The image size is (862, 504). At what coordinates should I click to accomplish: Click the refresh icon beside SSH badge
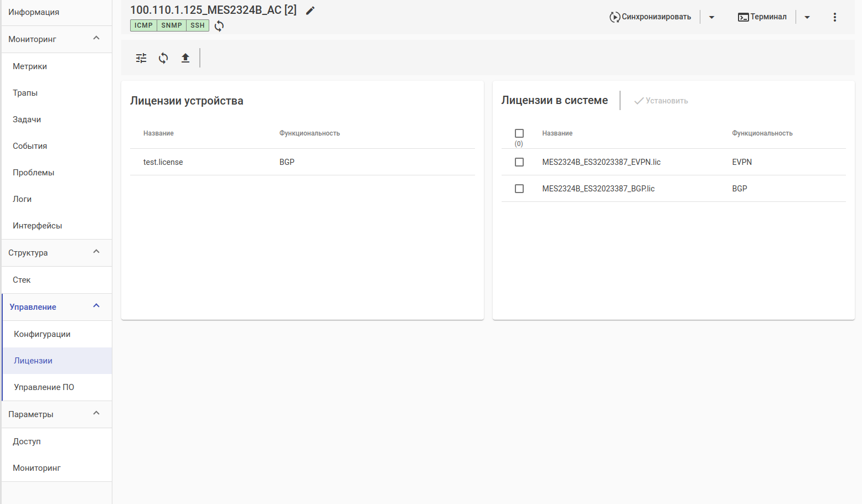(219, 26)
